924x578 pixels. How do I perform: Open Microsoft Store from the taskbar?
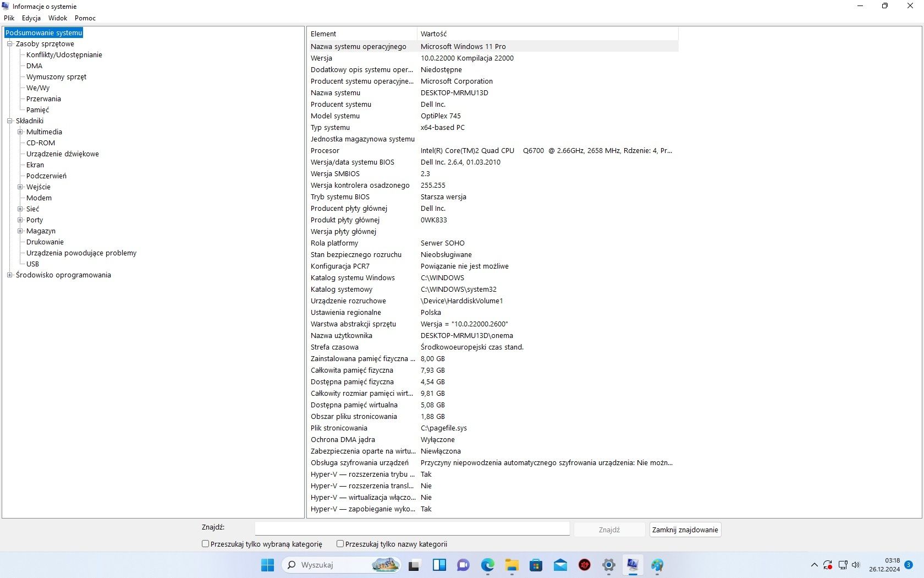[x=536, y=565]
